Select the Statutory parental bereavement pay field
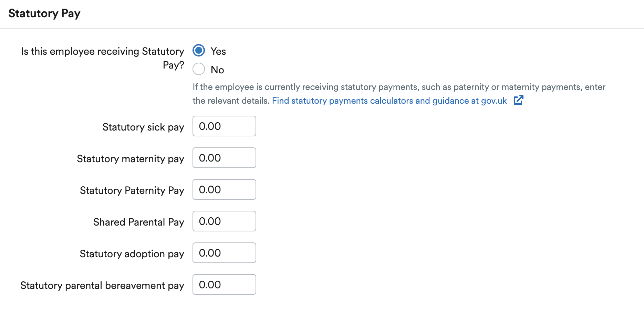 [224, 284]
